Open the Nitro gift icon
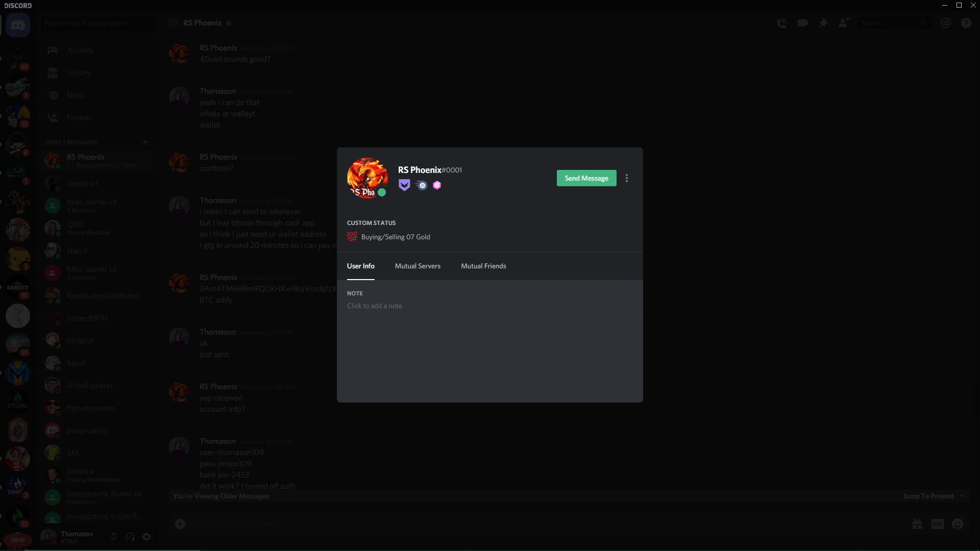Viewport: 980px width, 551px height. pos(917,524)
